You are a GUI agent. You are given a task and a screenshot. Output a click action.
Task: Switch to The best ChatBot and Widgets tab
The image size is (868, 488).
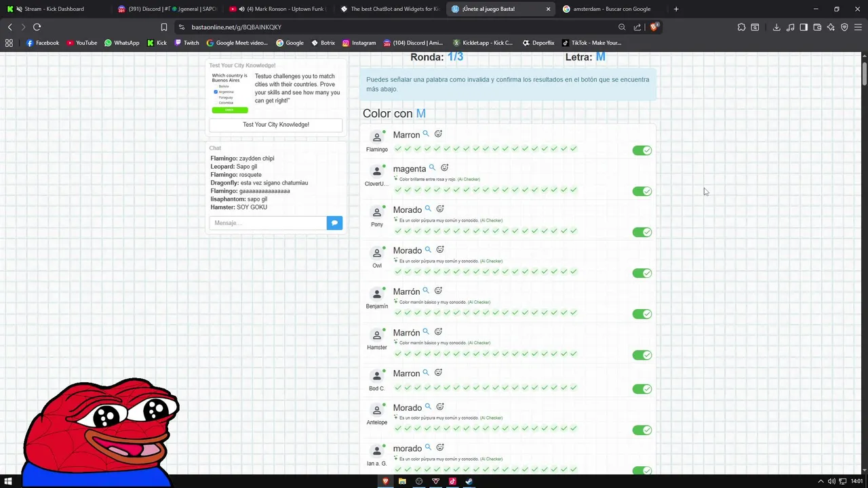point(389,9)
